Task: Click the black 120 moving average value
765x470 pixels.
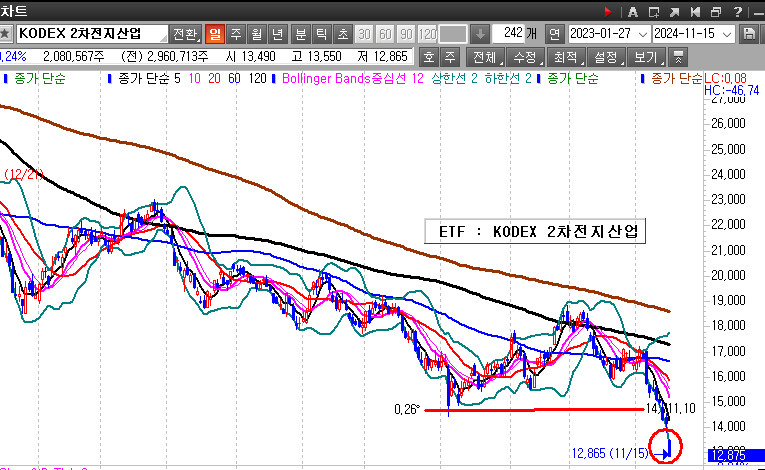Action: [257, 79]
